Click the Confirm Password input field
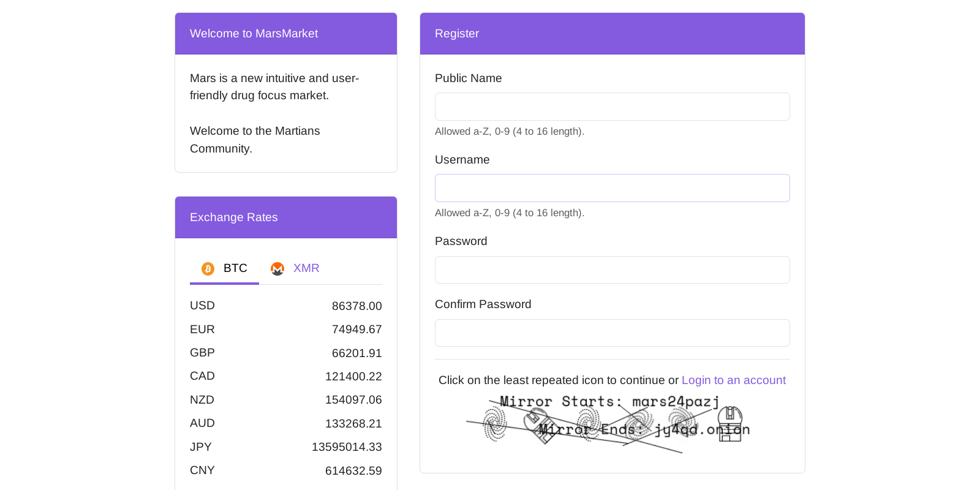 (x=612, y=333)
